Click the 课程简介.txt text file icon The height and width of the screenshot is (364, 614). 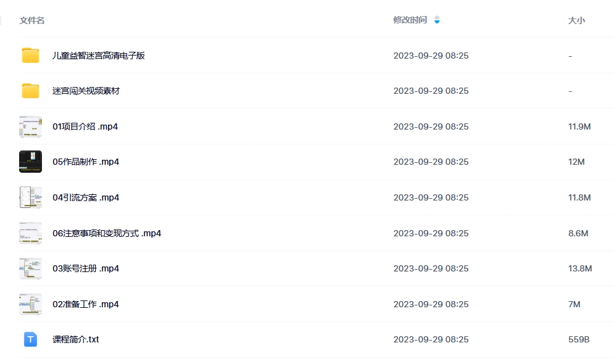point(30,339)
